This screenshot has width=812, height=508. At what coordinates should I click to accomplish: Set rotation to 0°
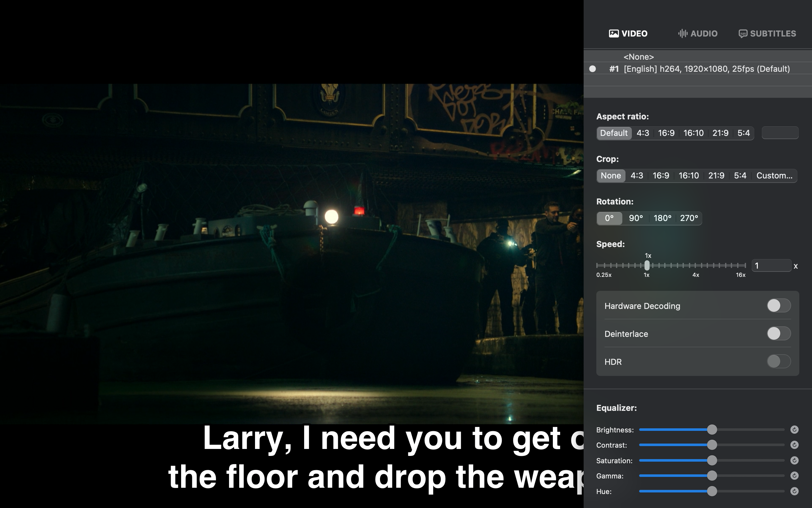pos(609,218)
